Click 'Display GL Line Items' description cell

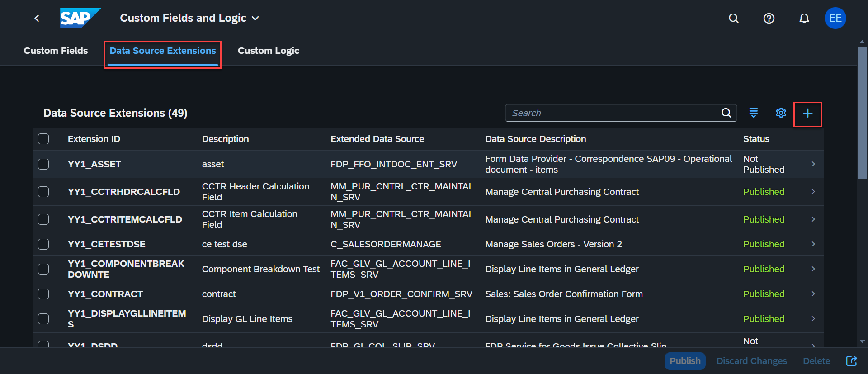click(247, 319)
